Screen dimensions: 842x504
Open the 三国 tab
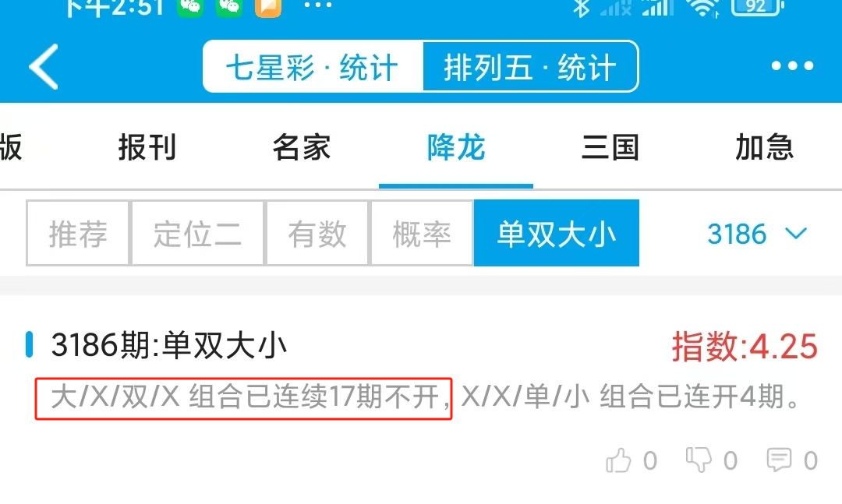point(610,147)
